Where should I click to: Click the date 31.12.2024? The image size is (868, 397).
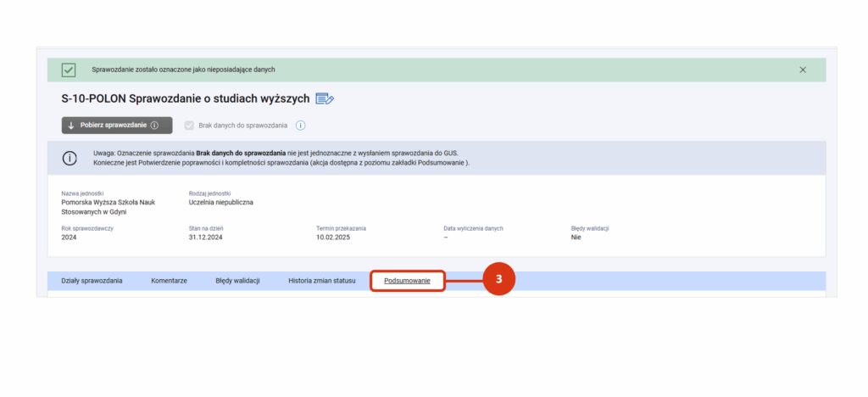205,237
